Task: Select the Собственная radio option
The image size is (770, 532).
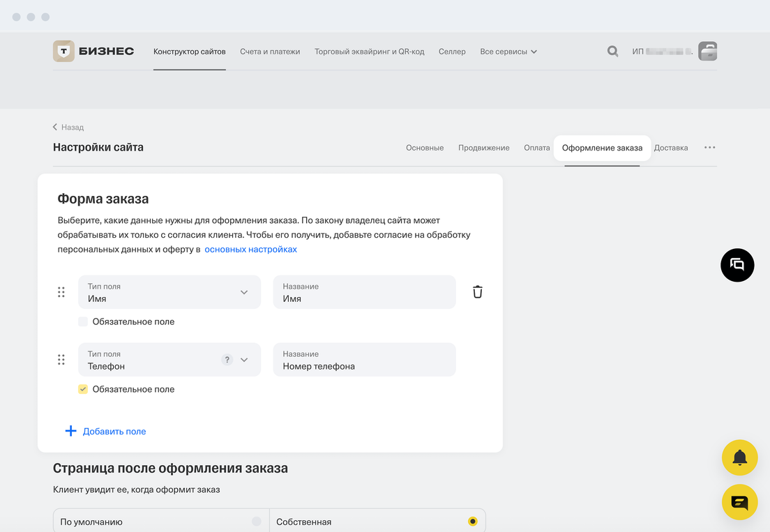Action: tap(473, 522)
